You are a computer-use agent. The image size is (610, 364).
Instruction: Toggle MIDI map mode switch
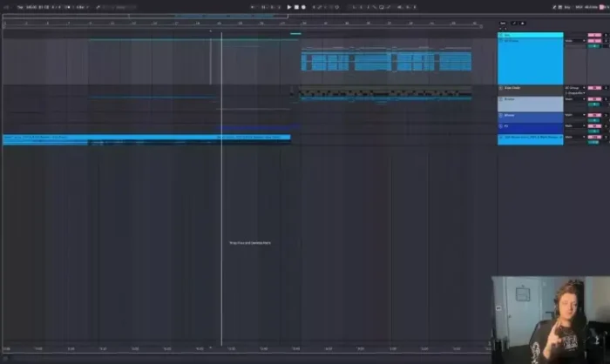pos(578,7)
